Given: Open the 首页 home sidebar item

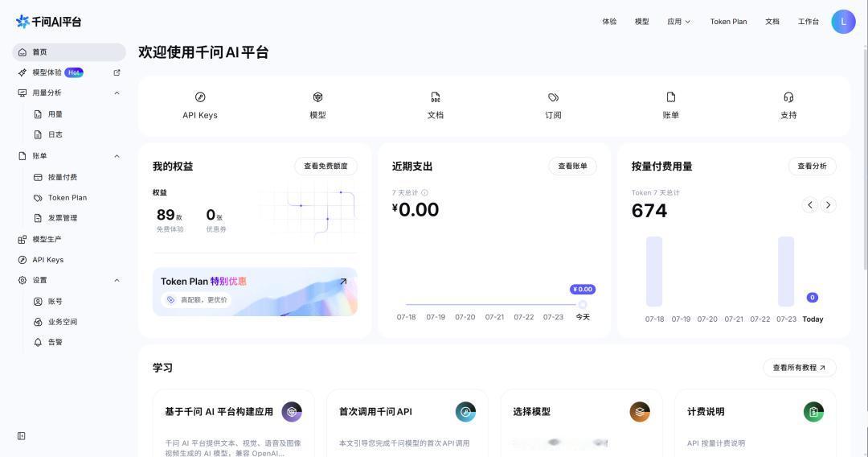Looking at the screenshot, I should pos(69,52).
